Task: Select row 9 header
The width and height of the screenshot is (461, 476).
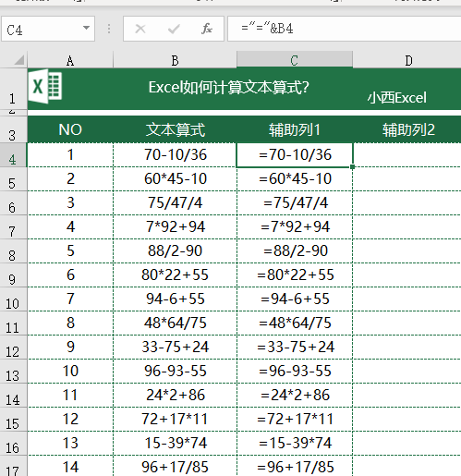Action: [13, 275]
